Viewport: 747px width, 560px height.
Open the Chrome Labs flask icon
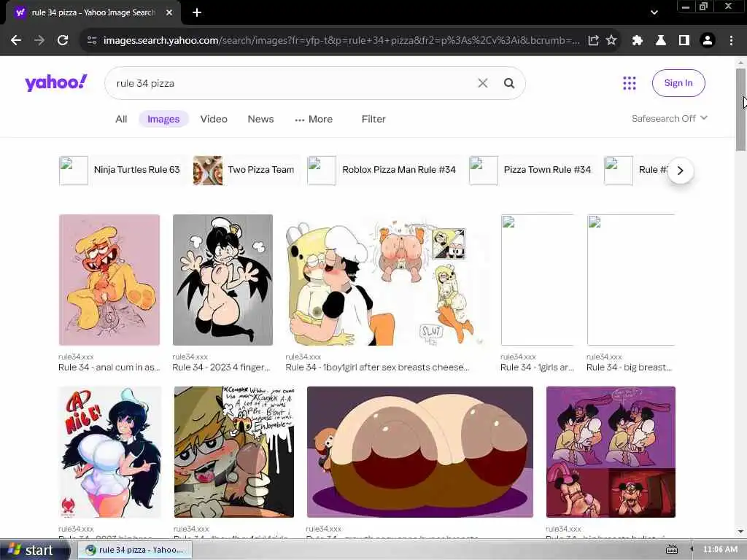pyautogui.click(x=661, y=41)
